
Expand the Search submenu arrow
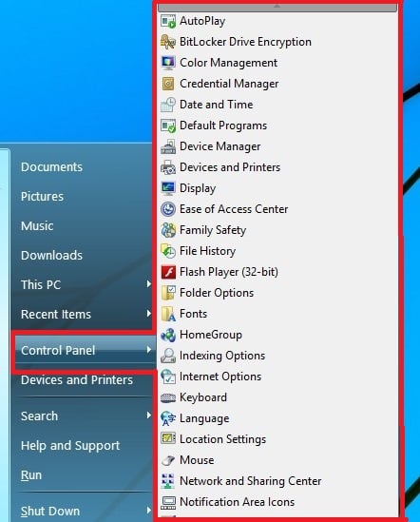[149, 416]
